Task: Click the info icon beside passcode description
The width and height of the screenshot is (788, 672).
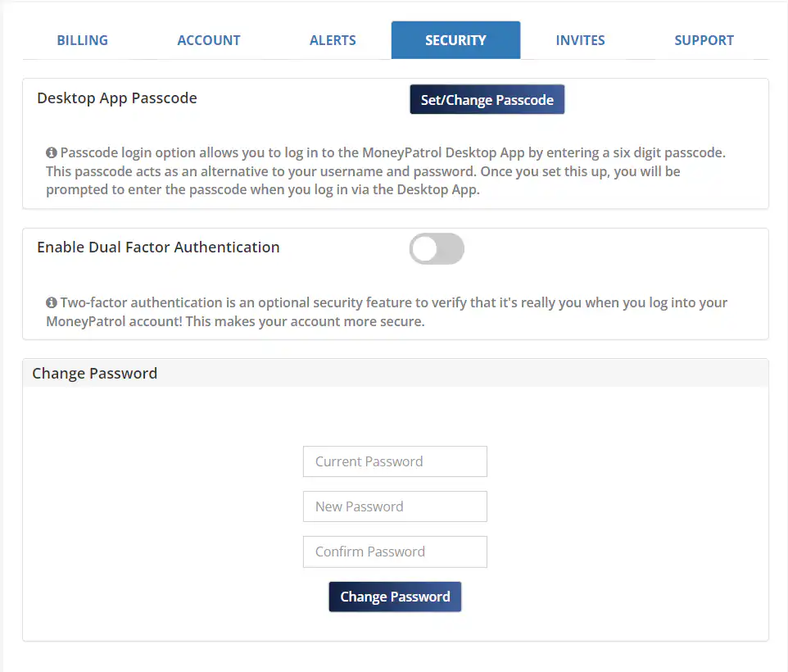Action: tap(52, 153)
